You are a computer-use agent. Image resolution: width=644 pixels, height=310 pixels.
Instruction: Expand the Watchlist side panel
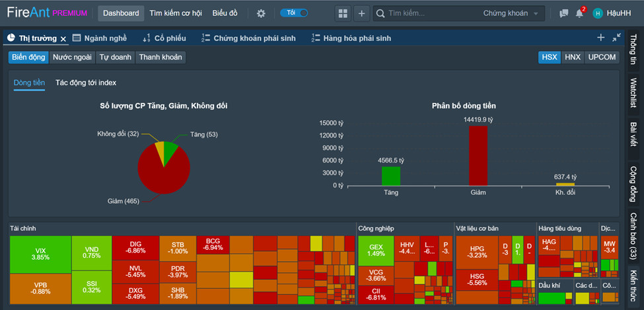[633, 93]
